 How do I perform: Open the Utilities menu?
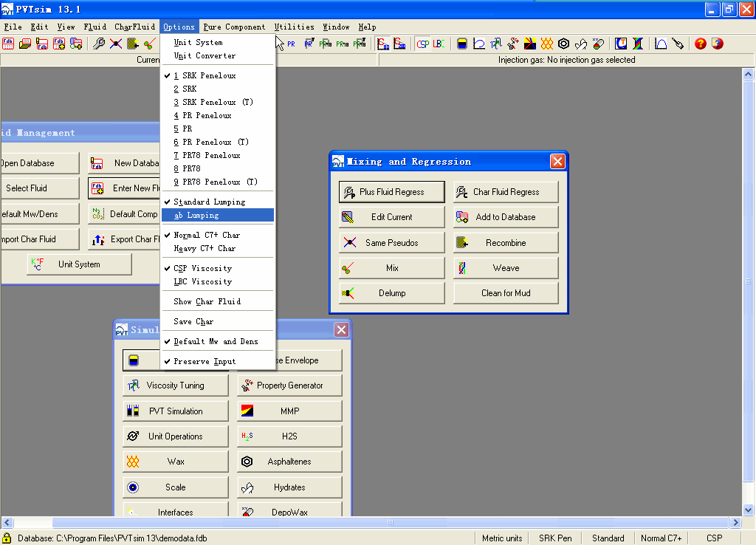[x=294, y=27]
